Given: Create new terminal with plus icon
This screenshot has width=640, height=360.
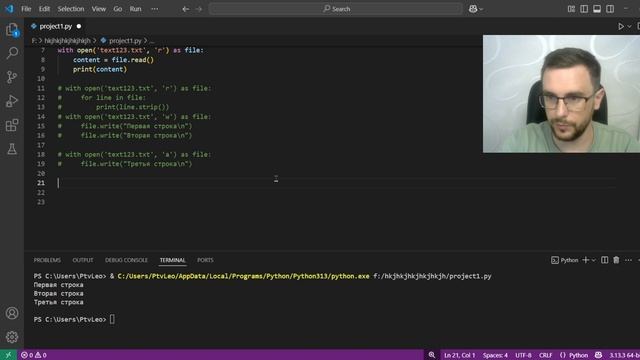Looking at the screenshot, I should click(585, 260).
